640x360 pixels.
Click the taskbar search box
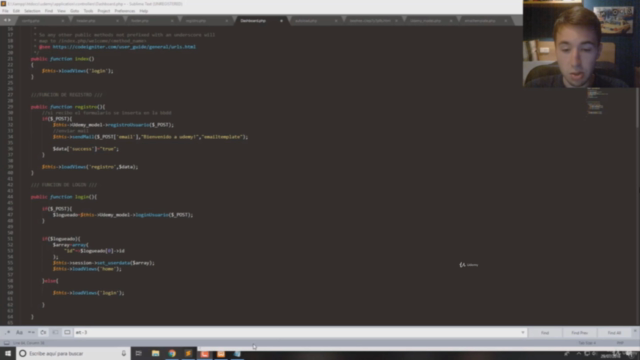click(73, 353)
